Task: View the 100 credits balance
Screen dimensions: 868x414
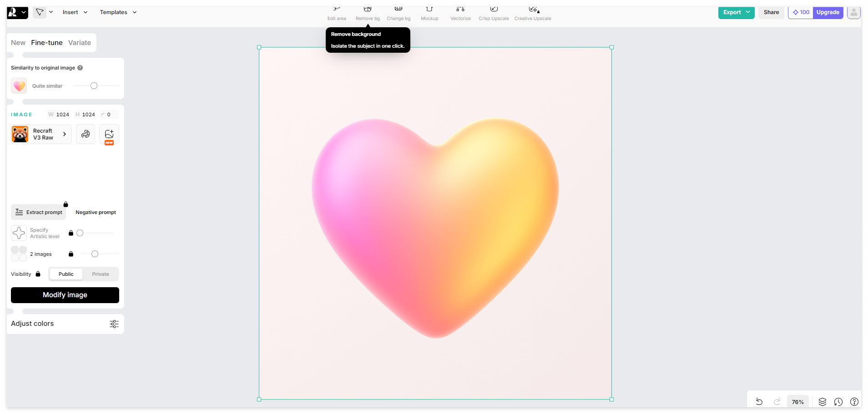Action: [801, 12]
